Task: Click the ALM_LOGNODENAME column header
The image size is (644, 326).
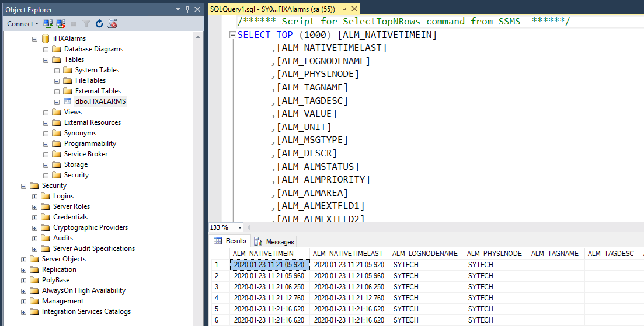Action: [x=426, y=254]
